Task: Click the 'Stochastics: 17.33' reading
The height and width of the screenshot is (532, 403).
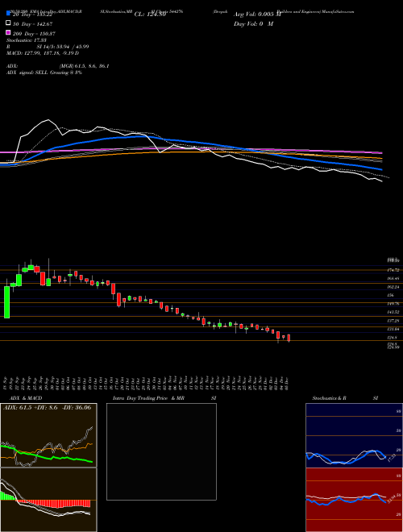Action: pyautogui.click(x=25, y=40)
